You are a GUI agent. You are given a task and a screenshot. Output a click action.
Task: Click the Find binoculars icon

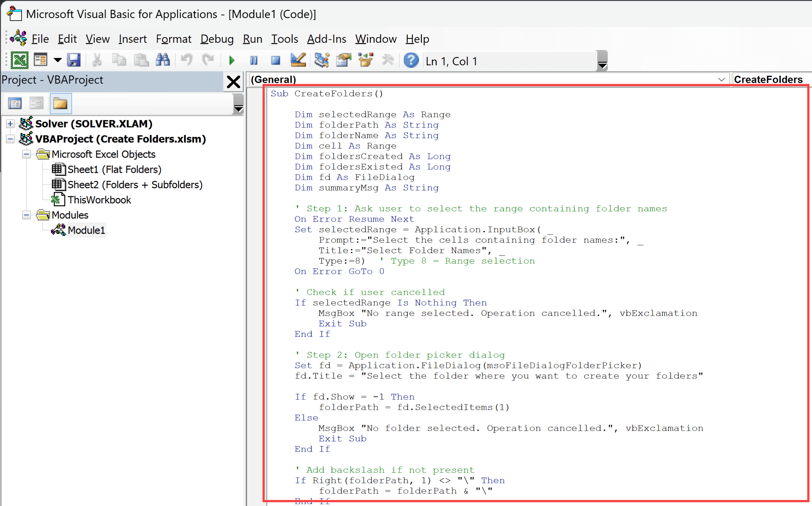[x=163, y=61]
